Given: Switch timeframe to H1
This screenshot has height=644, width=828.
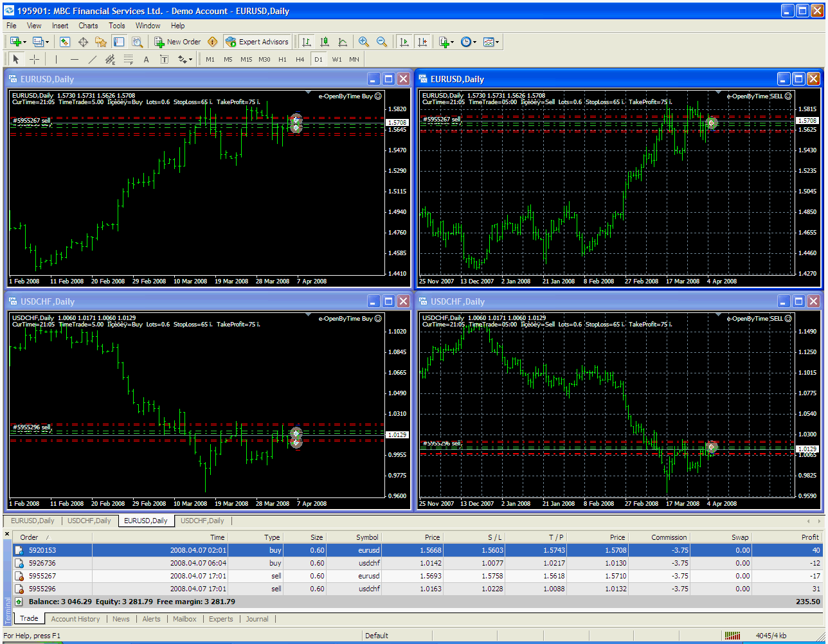Looking at the screenshot, I should 282,59.
